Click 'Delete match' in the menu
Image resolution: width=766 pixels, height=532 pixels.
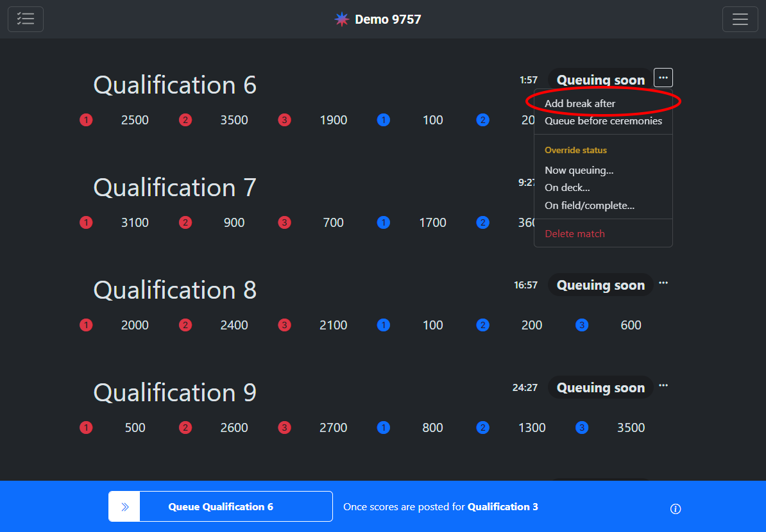click(574, 234)
